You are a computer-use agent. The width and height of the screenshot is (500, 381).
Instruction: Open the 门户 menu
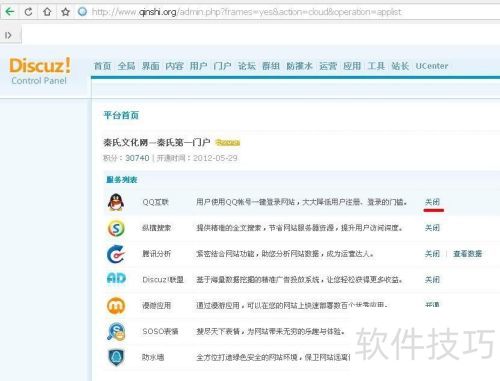(x=222, y=66)
